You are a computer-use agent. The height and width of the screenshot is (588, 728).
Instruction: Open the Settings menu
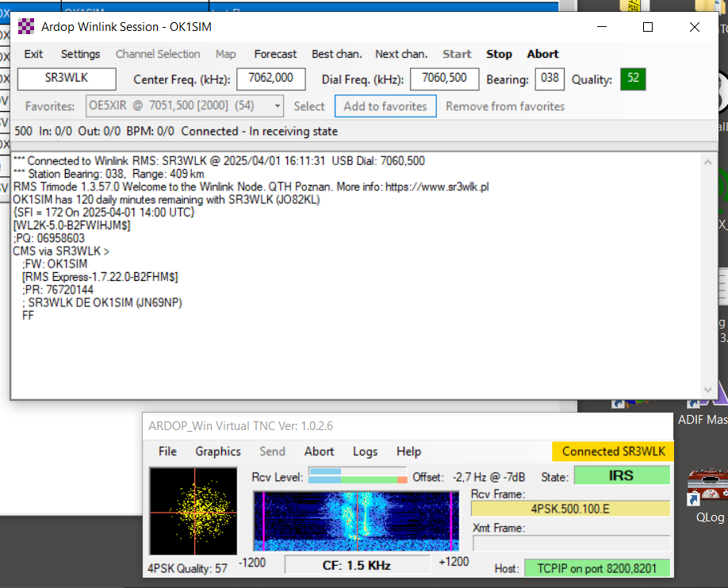[x=80, y=54]
